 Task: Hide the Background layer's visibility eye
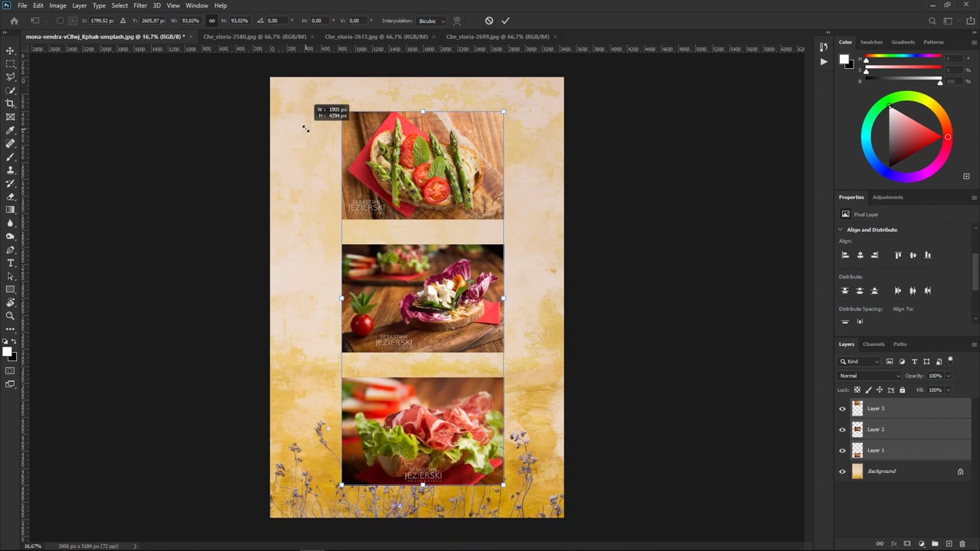(842, 471)
